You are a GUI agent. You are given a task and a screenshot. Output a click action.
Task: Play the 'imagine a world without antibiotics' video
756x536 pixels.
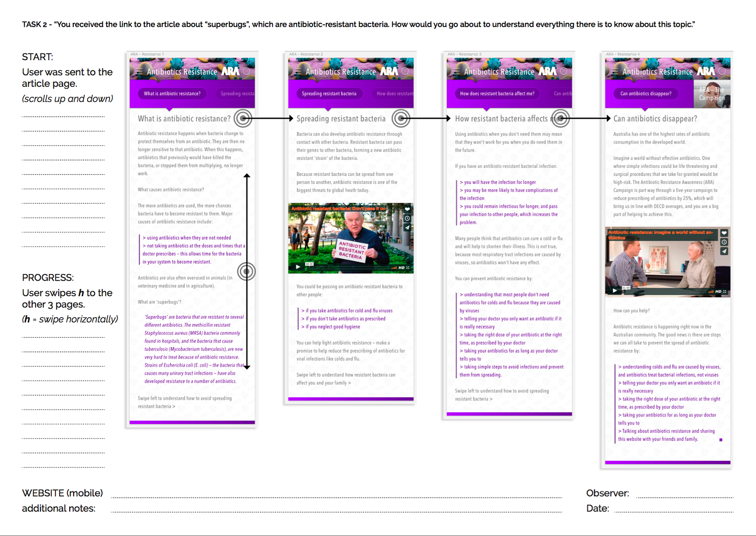tap(615, 291)
